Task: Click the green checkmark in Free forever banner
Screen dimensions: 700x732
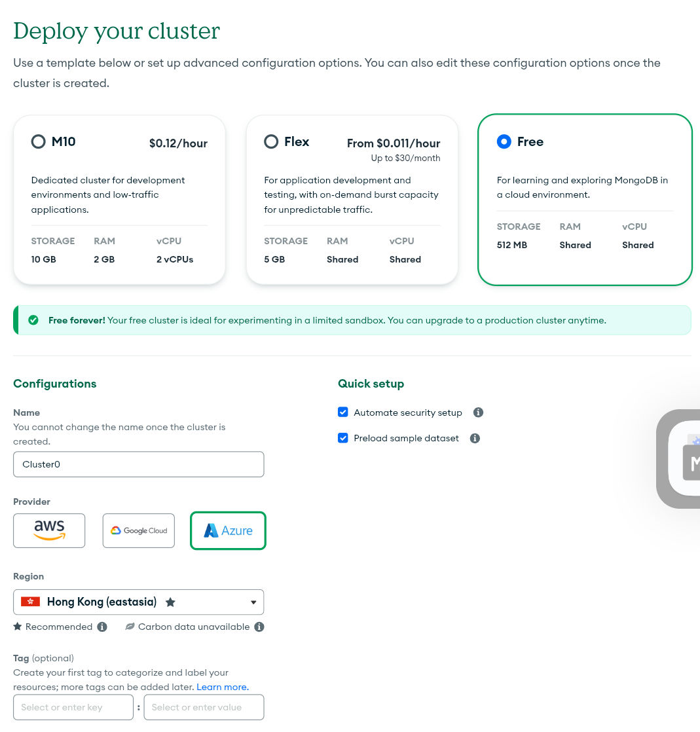Action: coord(33,320)
